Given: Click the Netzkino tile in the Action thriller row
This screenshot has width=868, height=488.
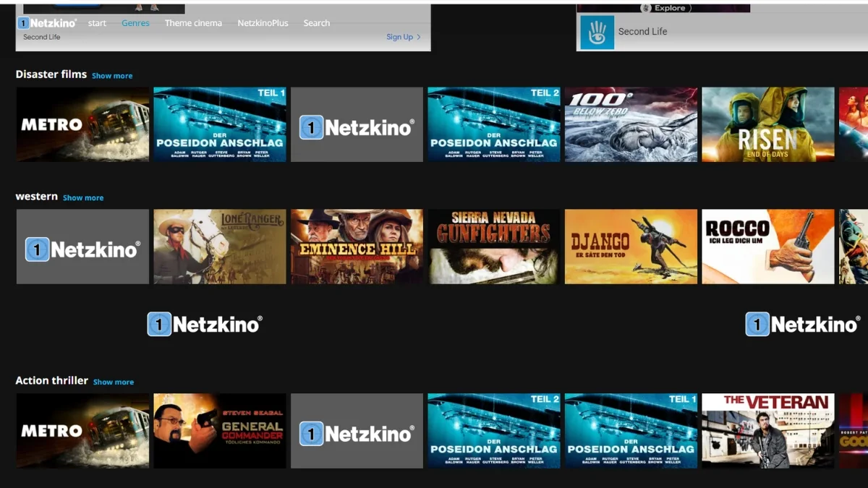Looking at the screenshot, I should (x=357, y=431).
